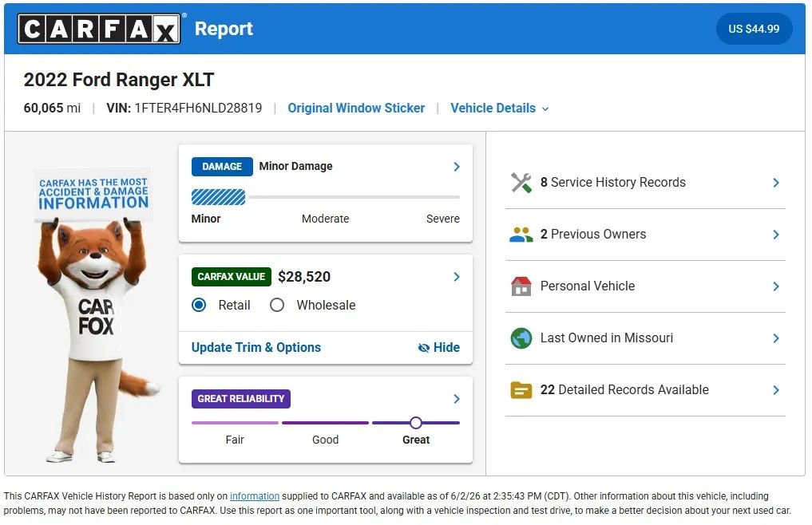
Task: Expand Last Owned in Missouri chevron
Action: [776, 338]
